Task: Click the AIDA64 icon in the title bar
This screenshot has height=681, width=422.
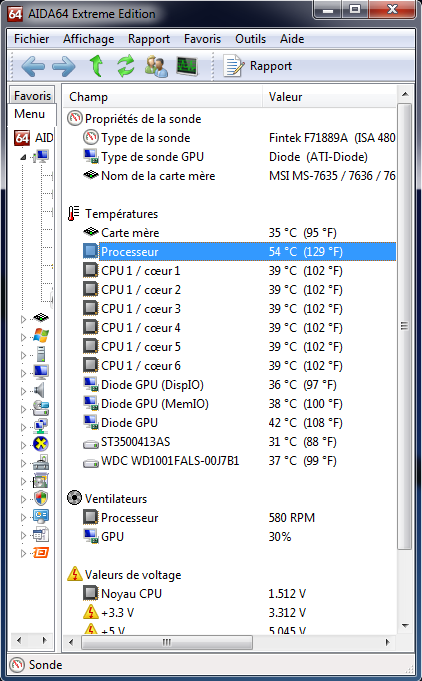Action: (x=15, y=14)
